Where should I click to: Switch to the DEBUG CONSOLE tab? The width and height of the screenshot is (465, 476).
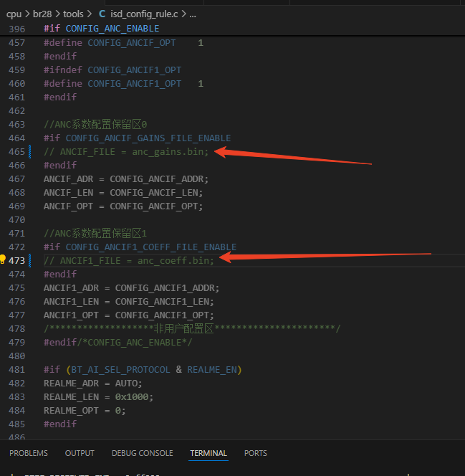pyautogui.click(x=143, y=453)
